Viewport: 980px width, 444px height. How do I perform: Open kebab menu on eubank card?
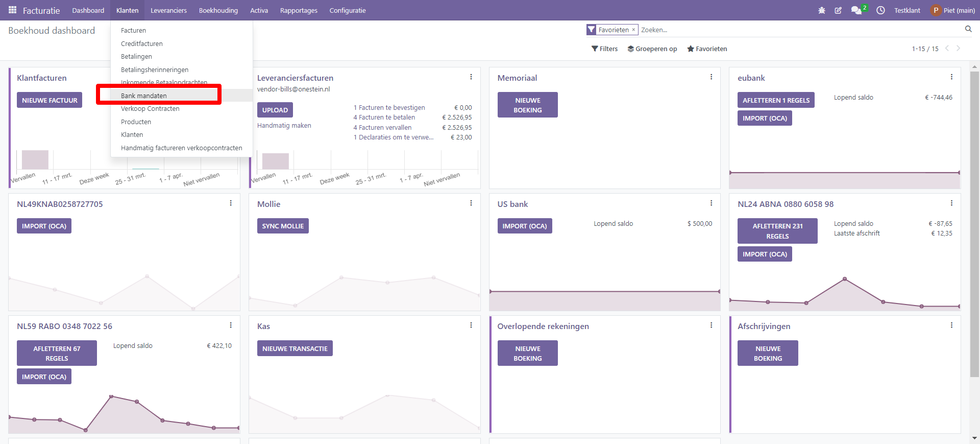point(951,77)
